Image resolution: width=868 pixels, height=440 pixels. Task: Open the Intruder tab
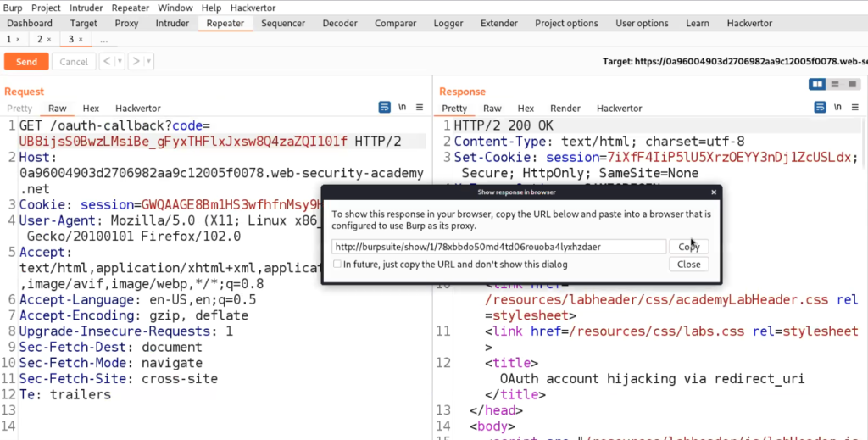pos(172,23)
